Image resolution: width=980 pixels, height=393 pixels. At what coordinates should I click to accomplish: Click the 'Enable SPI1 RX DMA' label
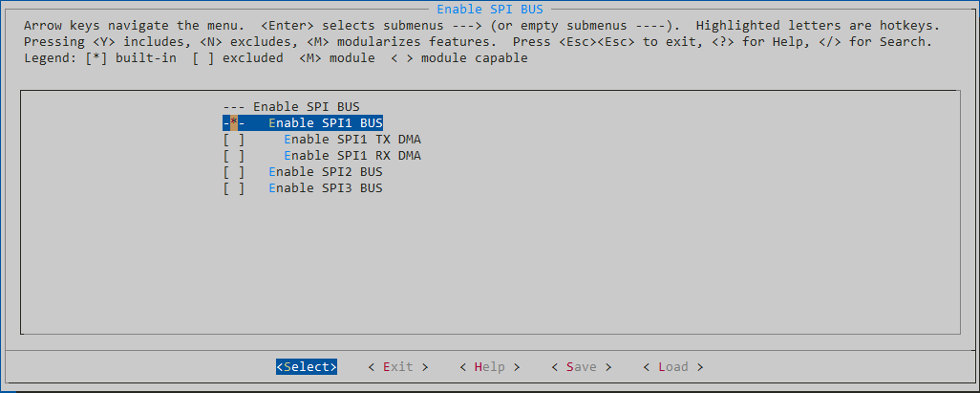pos(352,155)
